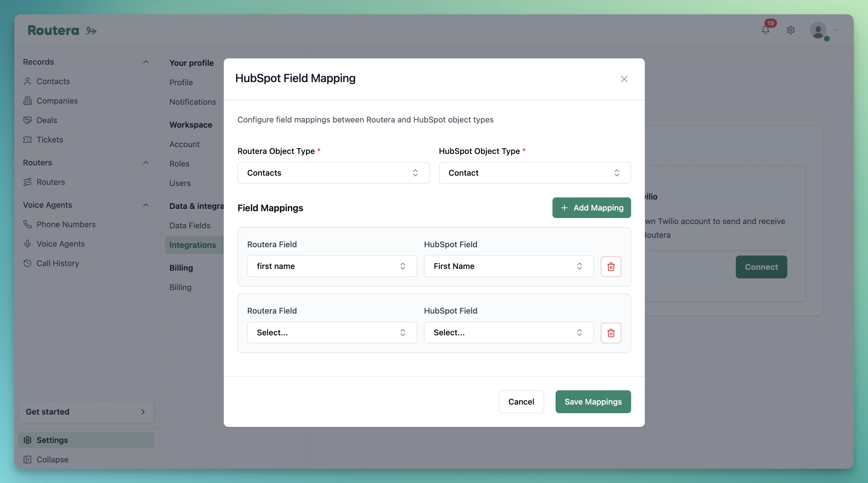Open the empty Routera Field Select dropdown
The image size is (868, 483).
pos(332,332)
